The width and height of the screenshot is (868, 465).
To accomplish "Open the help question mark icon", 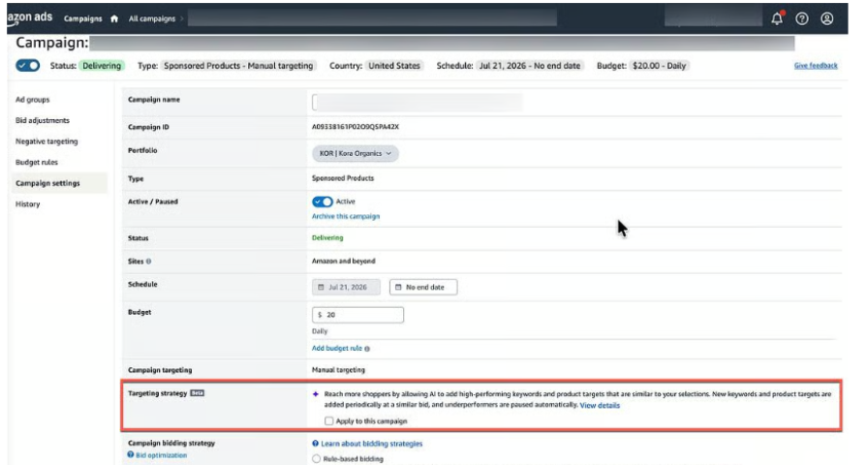I will click(801, 18).
